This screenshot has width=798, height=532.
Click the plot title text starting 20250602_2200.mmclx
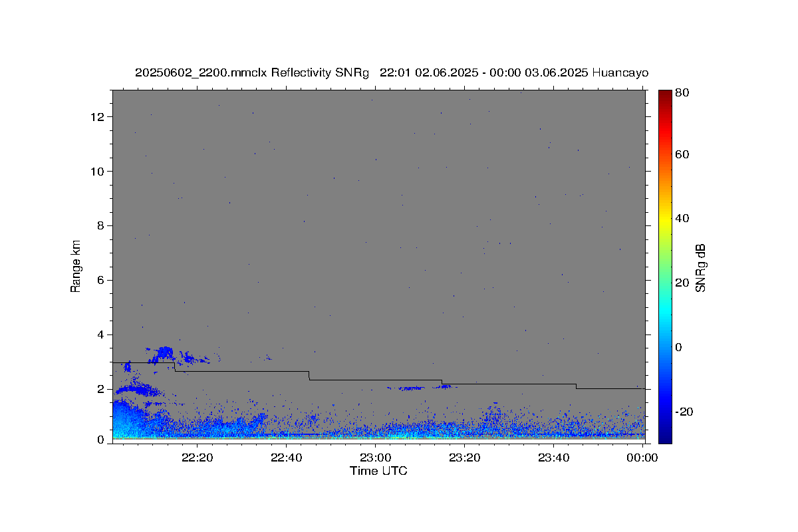392,72
